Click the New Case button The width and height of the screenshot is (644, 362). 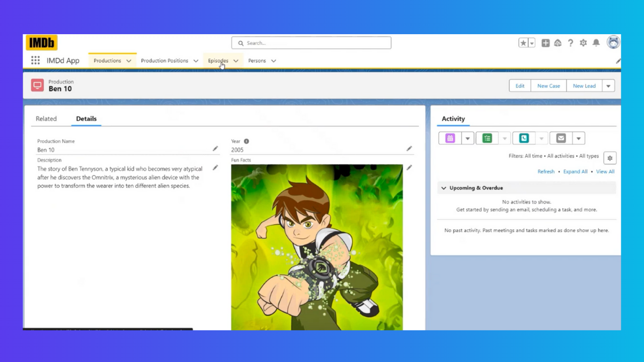point(548,86)
